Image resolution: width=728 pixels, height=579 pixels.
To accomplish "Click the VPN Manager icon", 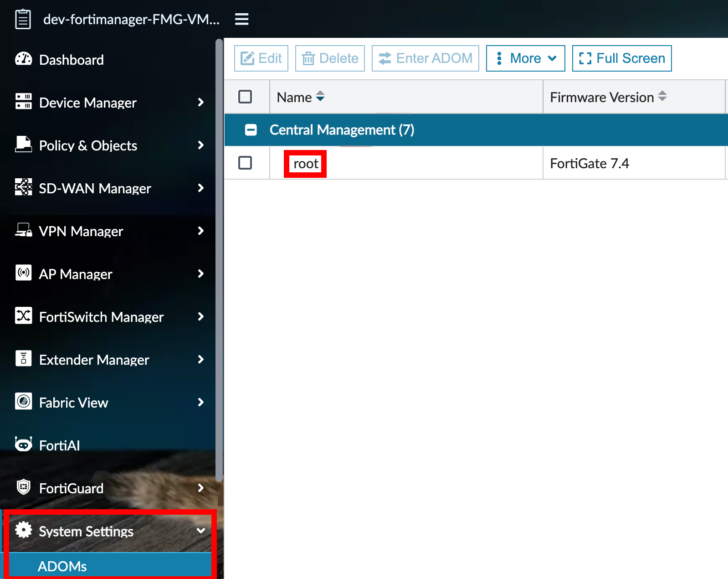I will 23,230.
